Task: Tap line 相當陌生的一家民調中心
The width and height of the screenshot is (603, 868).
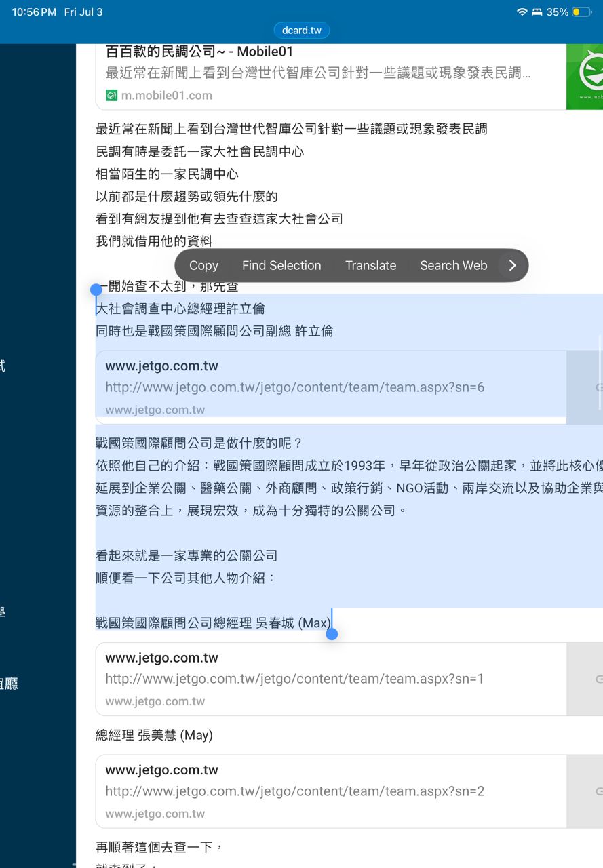Action: (167, 174)
